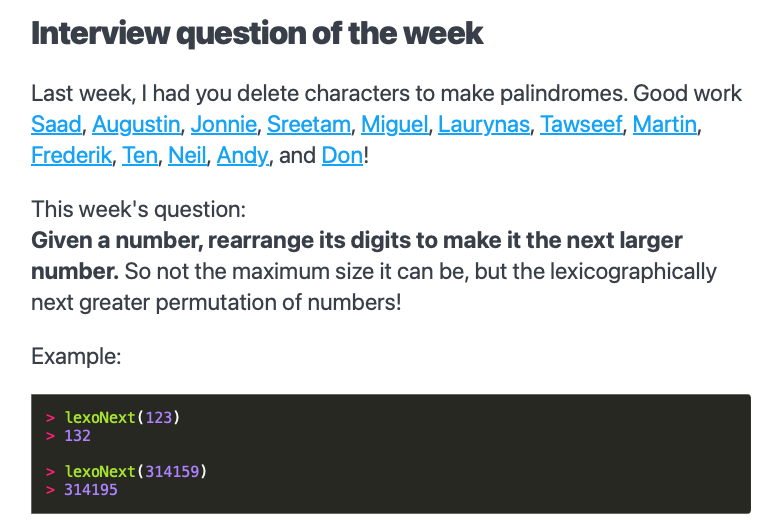Click the lexoNext(314159) code line

(x=140, y=471)
